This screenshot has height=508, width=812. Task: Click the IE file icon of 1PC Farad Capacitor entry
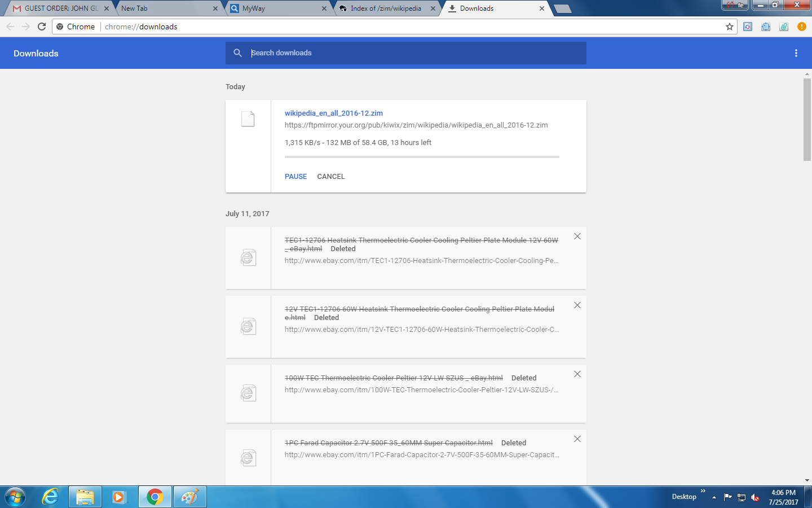click(x=248, y=458)
